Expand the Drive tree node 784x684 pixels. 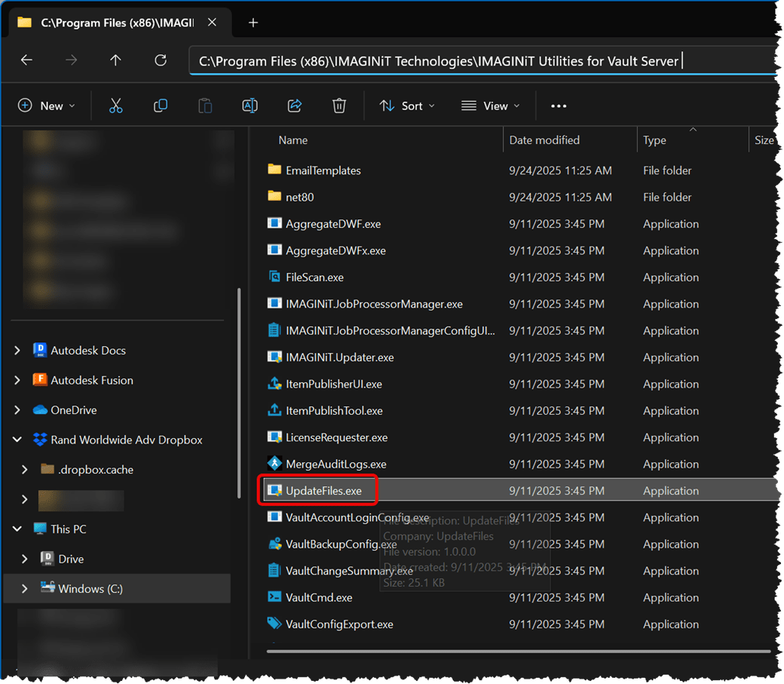click(25, 559)
